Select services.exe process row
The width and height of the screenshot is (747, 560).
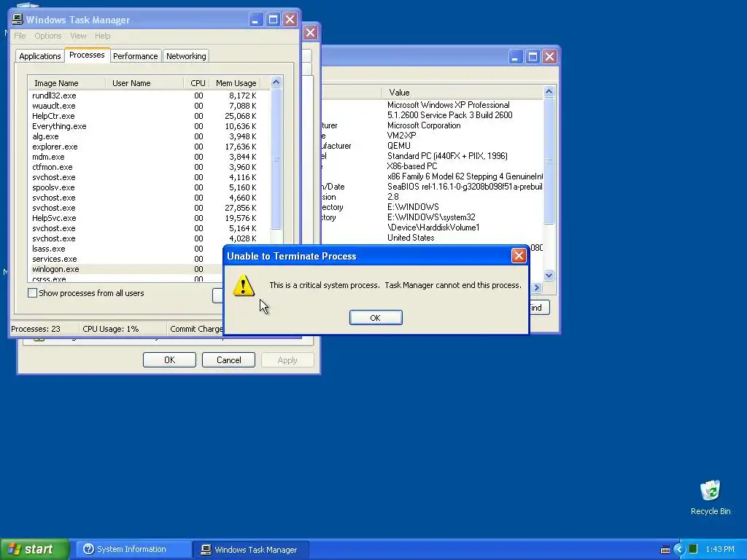click(x=126, y=259)
